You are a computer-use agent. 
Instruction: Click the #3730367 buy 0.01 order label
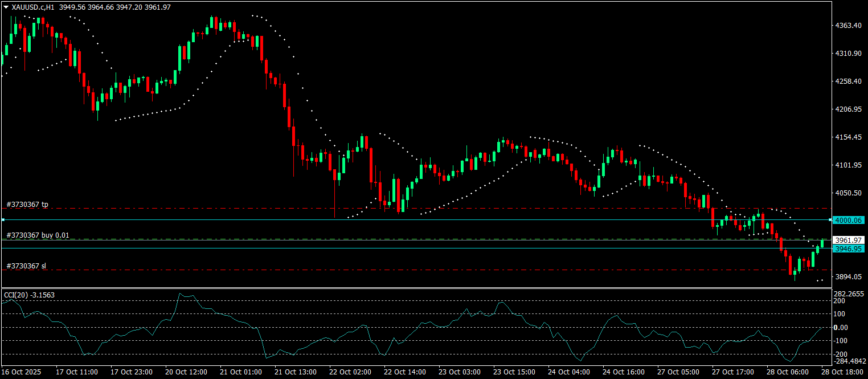[37, 235]
